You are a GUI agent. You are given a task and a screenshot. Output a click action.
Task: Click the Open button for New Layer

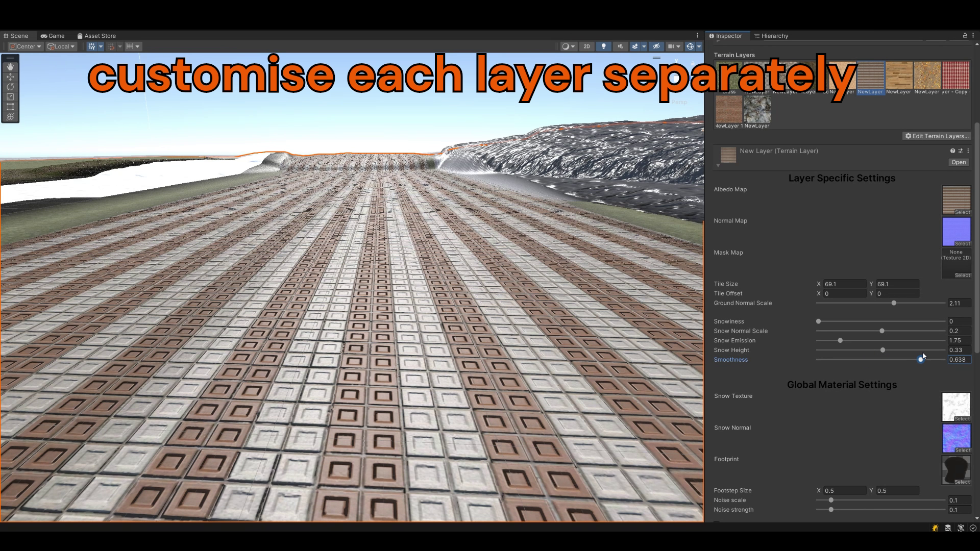(x=959, y=162)
